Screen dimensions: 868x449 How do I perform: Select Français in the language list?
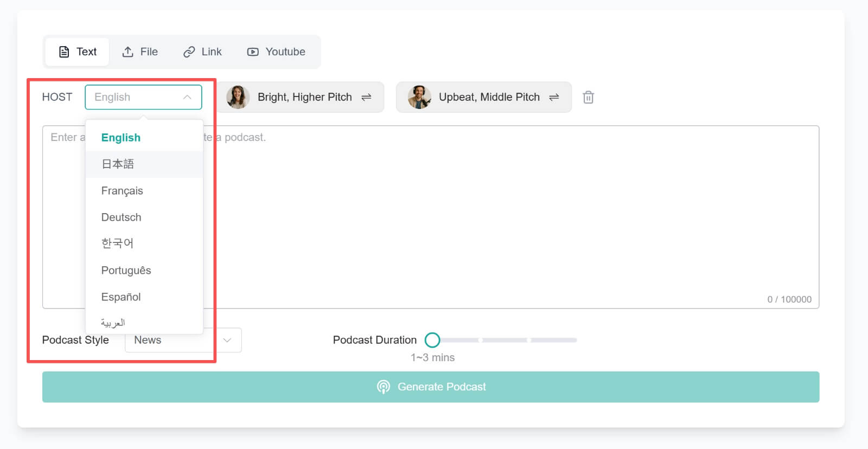pyautogui.click(x=122, y=191)
